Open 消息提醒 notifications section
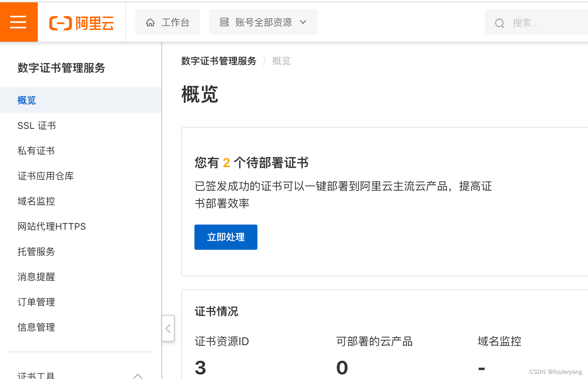The image size is (588, 379). 36,277
